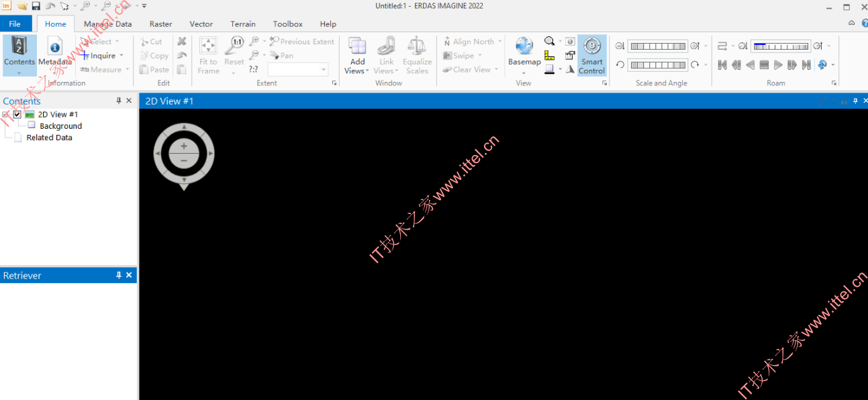This screenshot has height=400, width=868.
Task: Click the north arrow icon
Action: tap(571, 69)
